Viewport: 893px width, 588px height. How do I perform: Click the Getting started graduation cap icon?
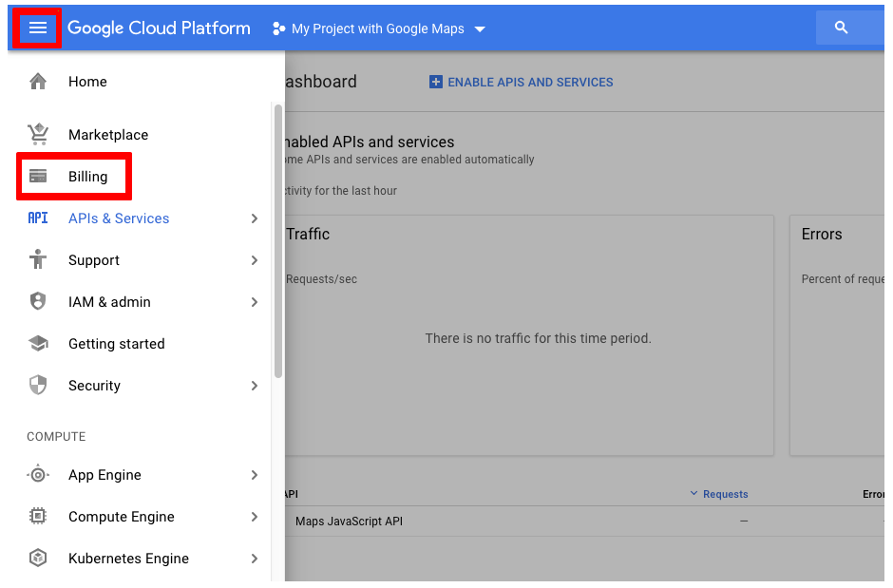pos(38,344)
